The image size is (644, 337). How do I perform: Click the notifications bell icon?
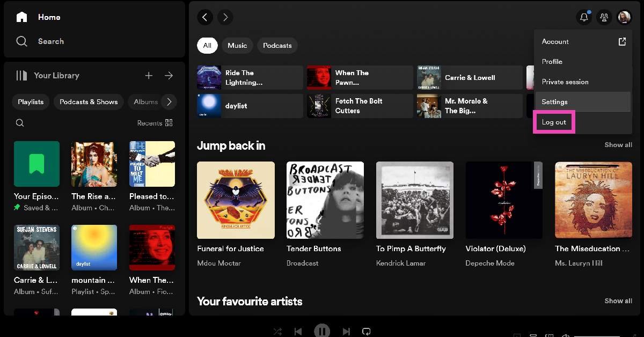click(584, 17)
